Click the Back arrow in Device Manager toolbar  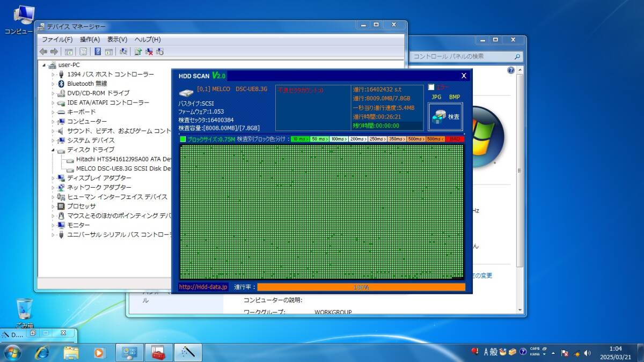pos(43,51)
